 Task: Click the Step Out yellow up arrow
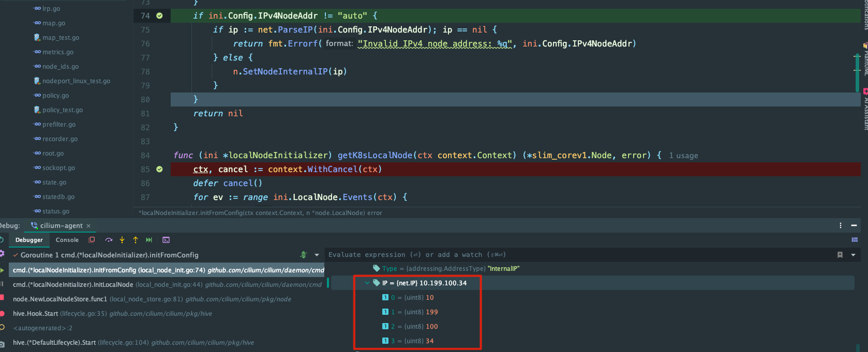pos(136,240)
